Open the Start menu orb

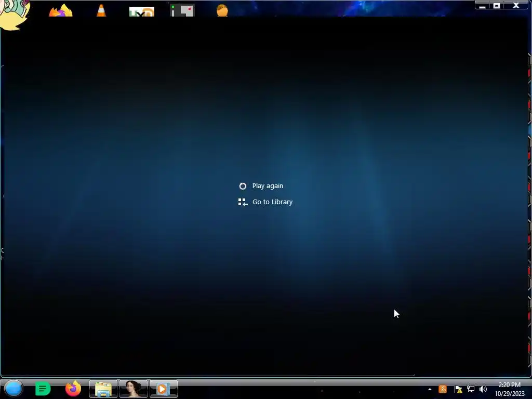point(14,389)
